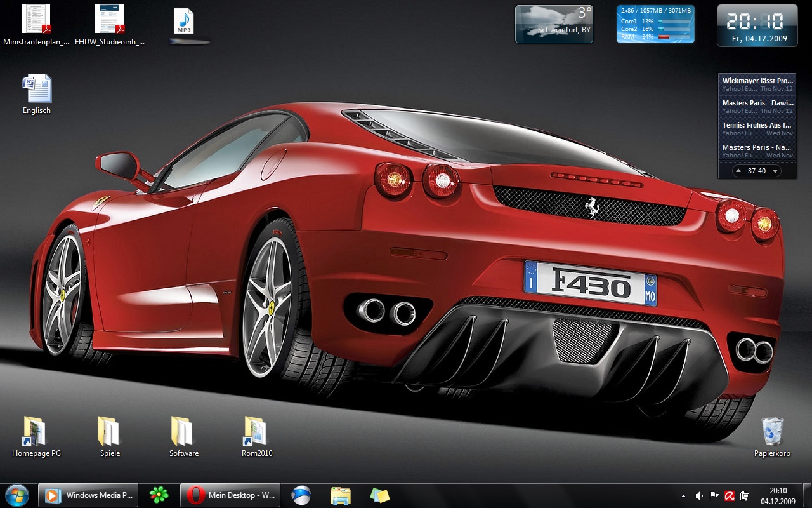This screenshot has height=508, width=812.
Task: Launch ICQ from the taskbar
Action: pos(159,495)
